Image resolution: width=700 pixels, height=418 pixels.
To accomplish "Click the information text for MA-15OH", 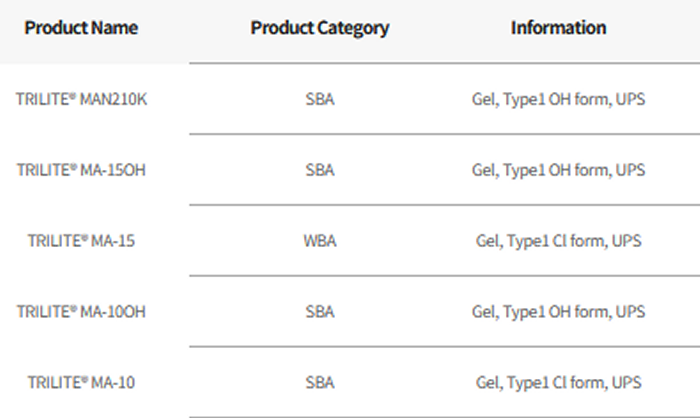I will coord(558,170).
